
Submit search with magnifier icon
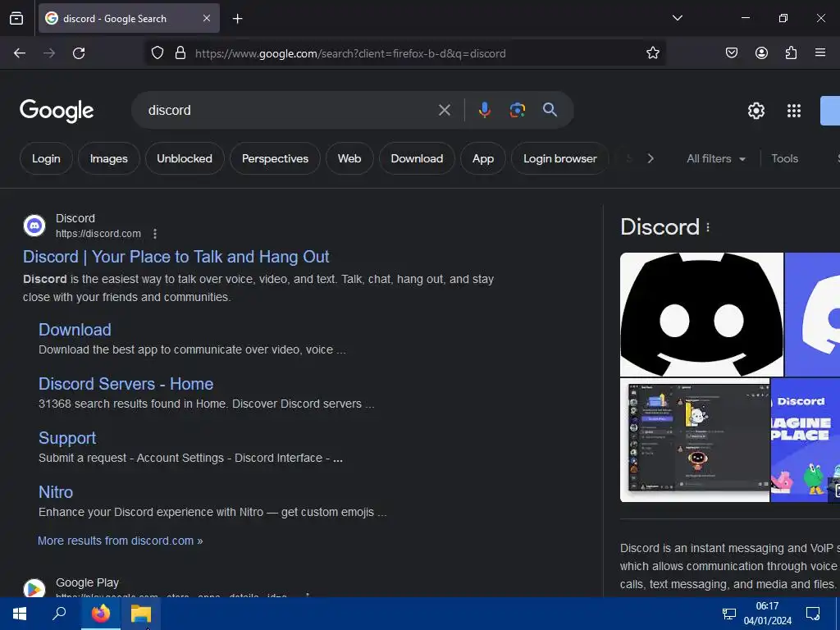550,110
